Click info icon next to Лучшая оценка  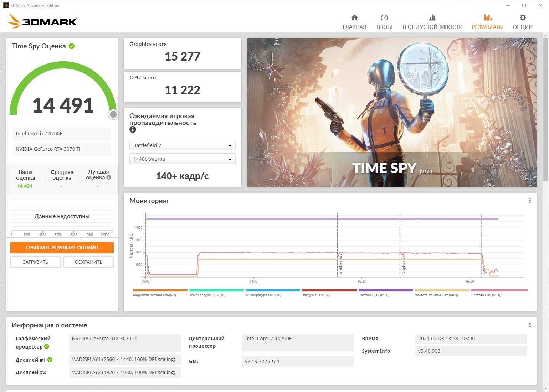click(109, 177)
